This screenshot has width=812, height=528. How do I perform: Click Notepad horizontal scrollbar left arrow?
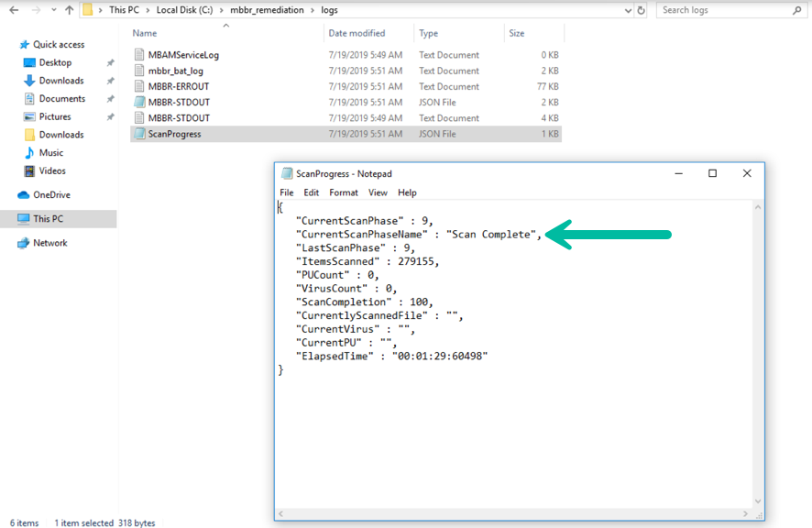[x=281, y=514]
